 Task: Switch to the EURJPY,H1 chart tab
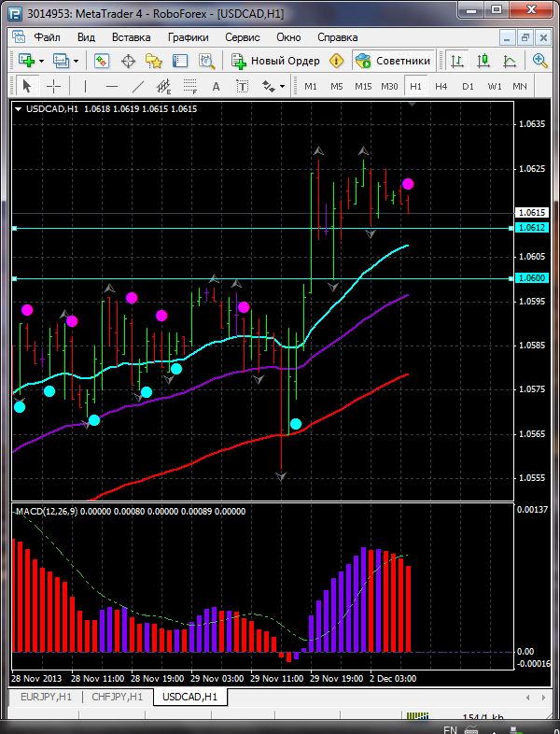[46, 697]
